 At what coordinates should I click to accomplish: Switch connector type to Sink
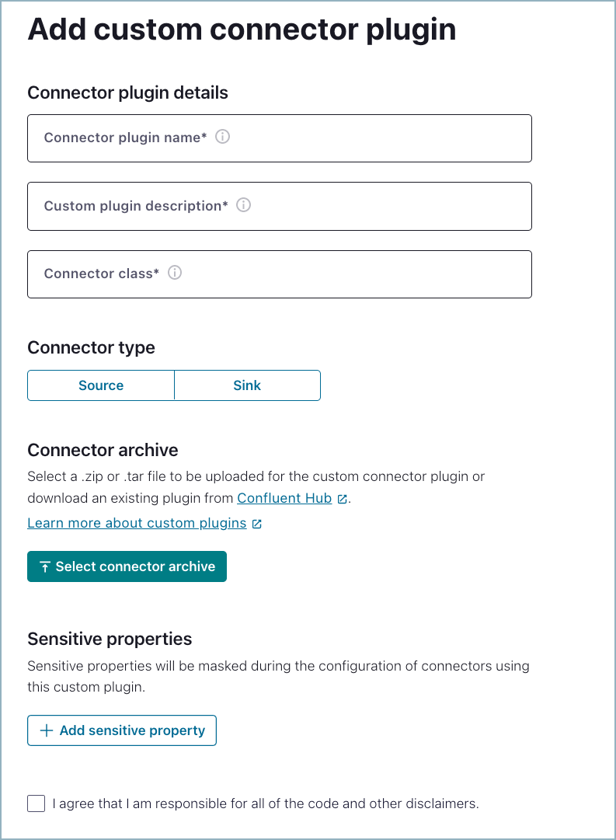(x=247, y=385)
